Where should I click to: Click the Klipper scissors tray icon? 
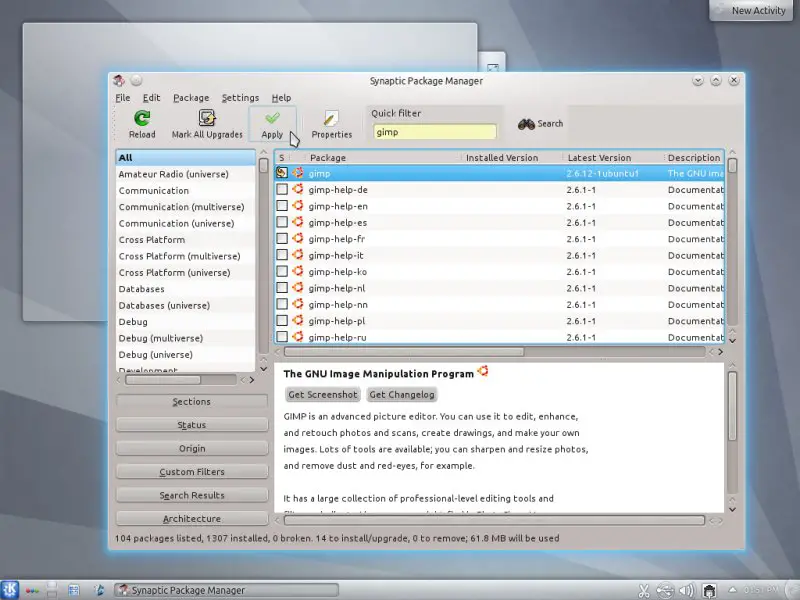pos(644,591)
